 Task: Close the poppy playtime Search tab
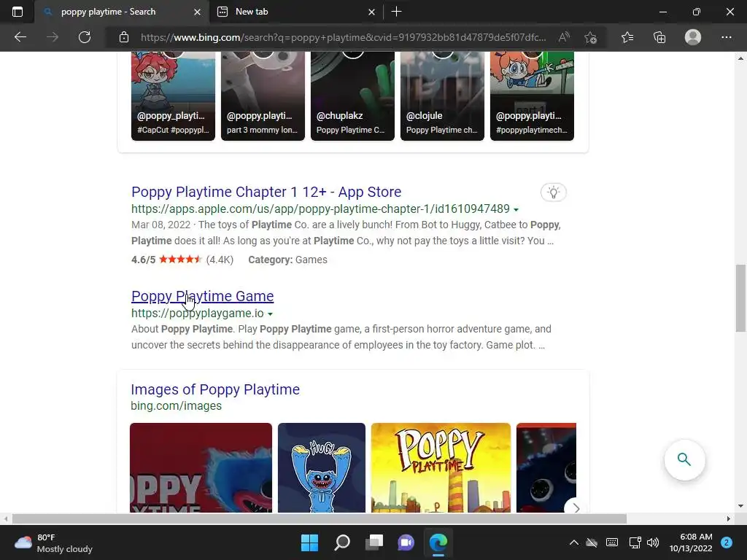click(197, 12)
